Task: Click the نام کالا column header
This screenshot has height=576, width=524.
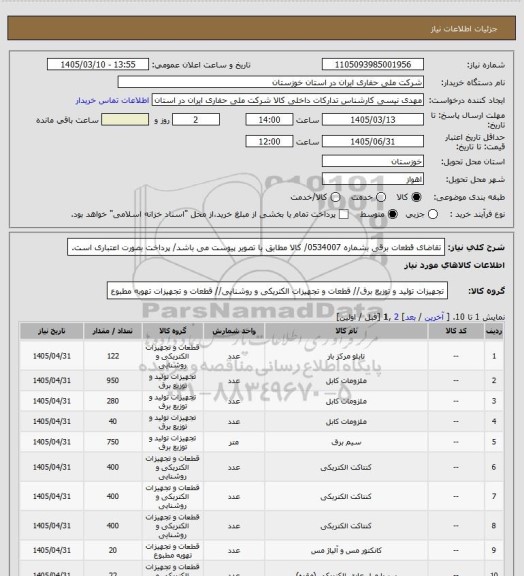Action: click(346, 331)
